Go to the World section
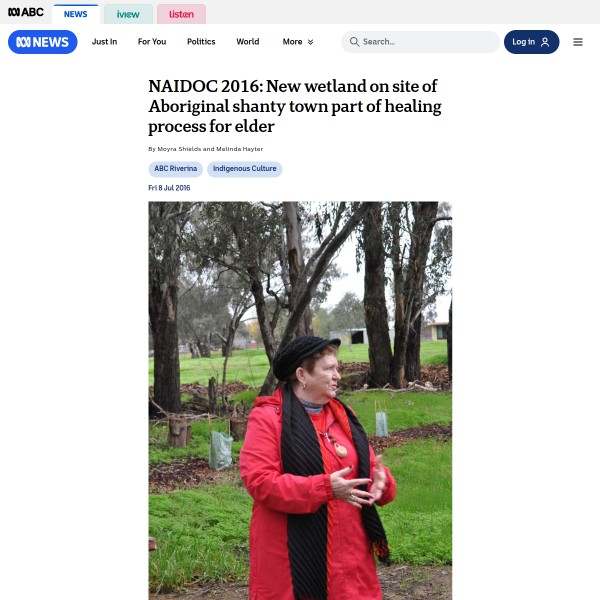Image resolution: width=600 pixels, height=600 pixels. tap(248, 42)
